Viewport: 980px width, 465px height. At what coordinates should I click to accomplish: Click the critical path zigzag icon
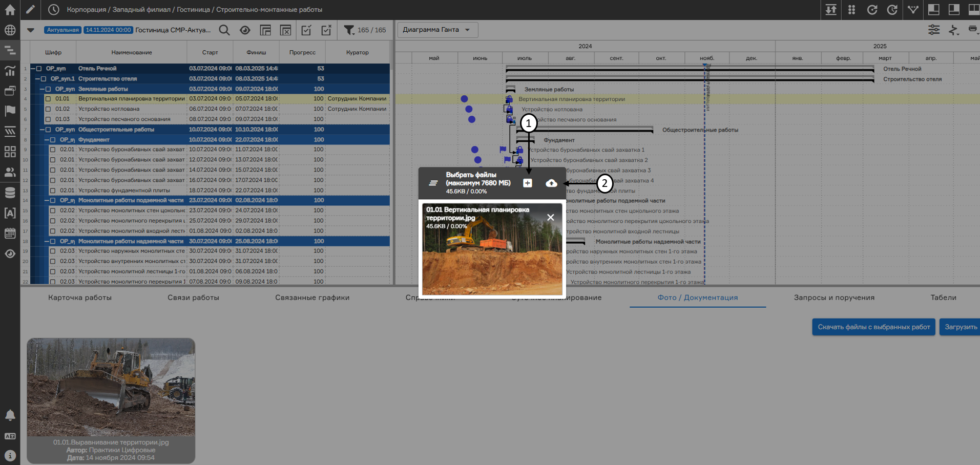[954, 30]
